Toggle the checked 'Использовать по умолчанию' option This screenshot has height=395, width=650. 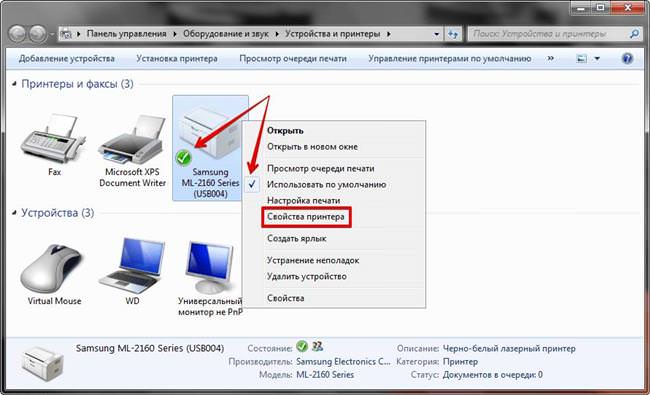(326, 184)
